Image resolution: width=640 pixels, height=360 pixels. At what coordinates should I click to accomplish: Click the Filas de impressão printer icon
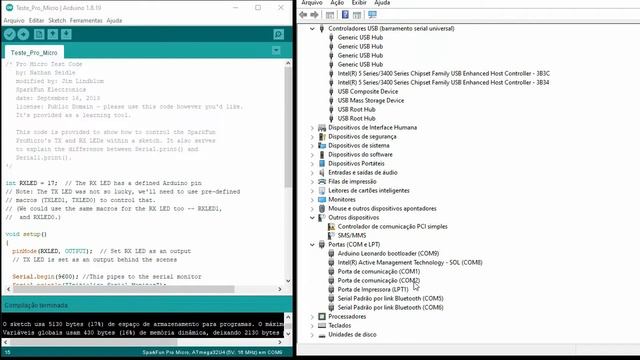[x=322, y=182]
